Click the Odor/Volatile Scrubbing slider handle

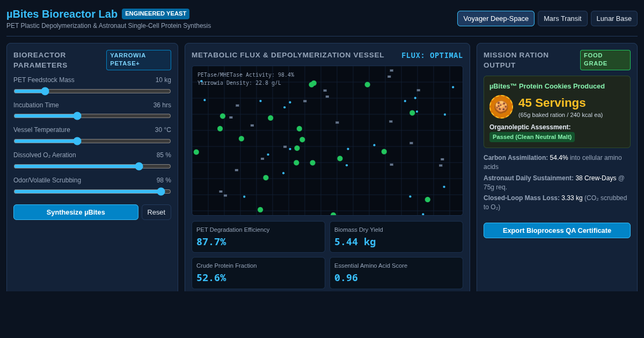161,192
